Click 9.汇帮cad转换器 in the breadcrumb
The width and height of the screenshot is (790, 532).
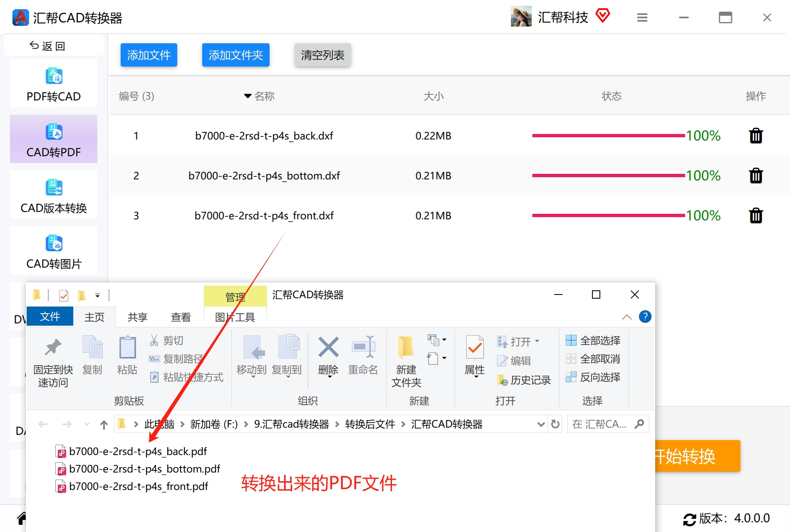[x=292, y=424]
